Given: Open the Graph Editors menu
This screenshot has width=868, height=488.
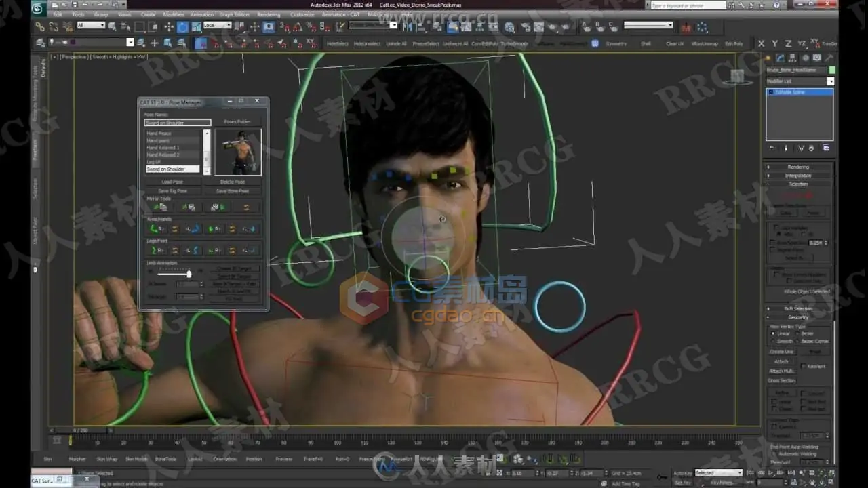Looking at the screenshot, I should point(234,14).
